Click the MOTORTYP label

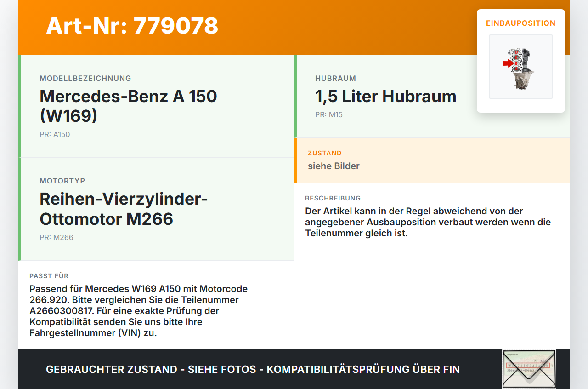pyautogui.click(x=62, y=181)
